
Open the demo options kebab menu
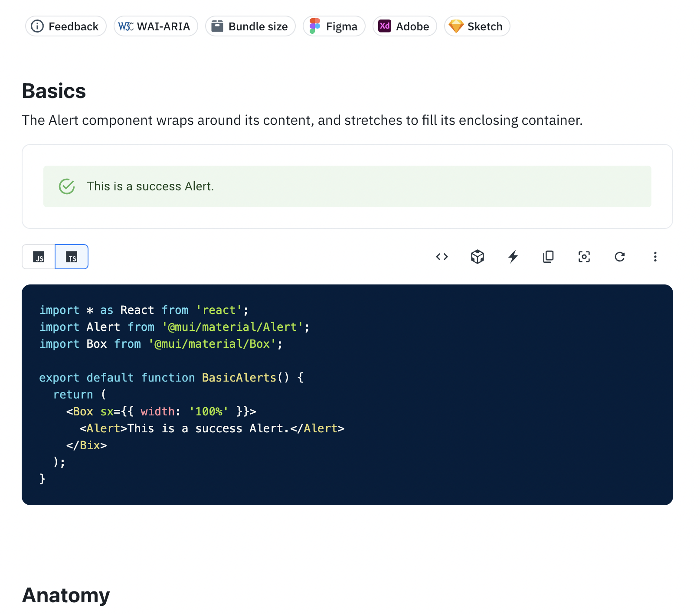tap(655, 257)
